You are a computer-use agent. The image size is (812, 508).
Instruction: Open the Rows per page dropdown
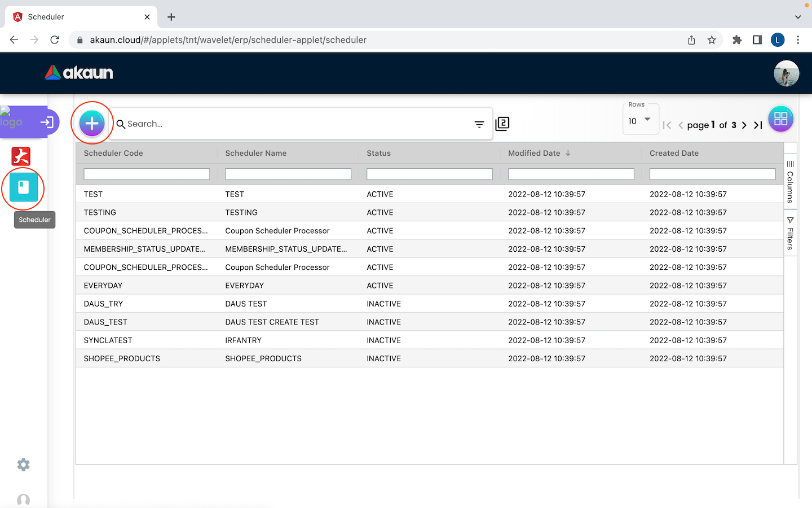pyautogui.click(x=640, y=121)
